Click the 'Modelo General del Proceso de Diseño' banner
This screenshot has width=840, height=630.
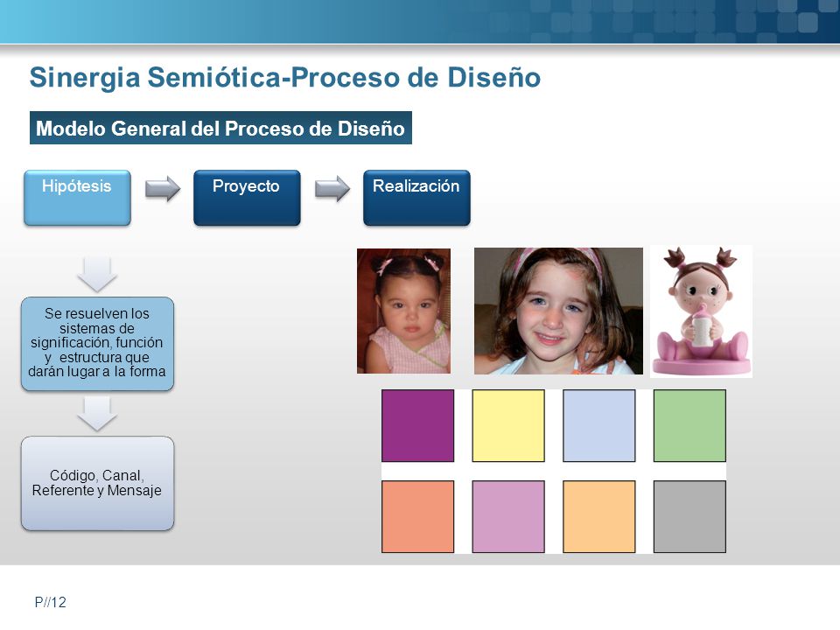(220, 128)
